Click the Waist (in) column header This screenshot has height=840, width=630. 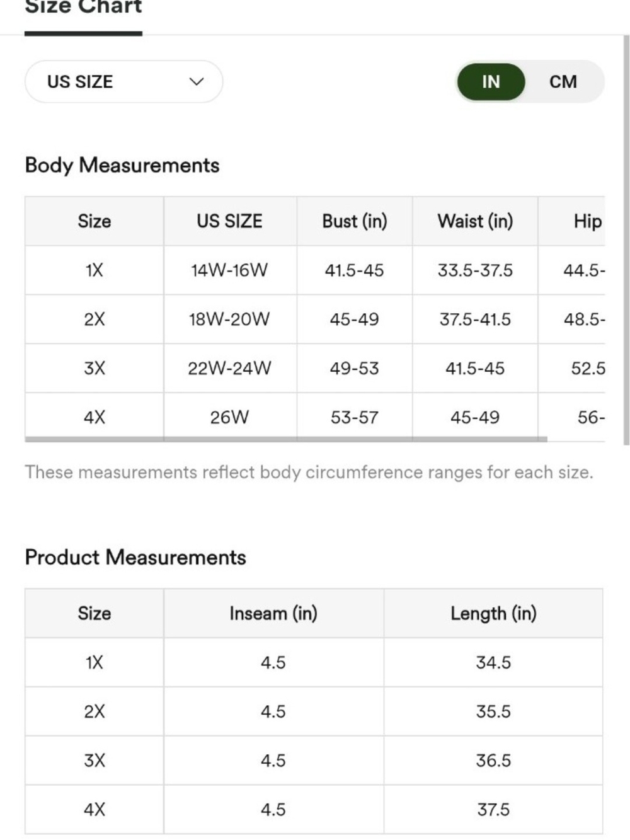coord(475,221)
